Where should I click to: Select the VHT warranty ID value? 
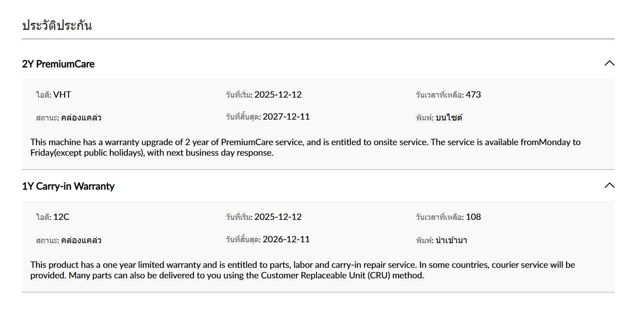62,95
